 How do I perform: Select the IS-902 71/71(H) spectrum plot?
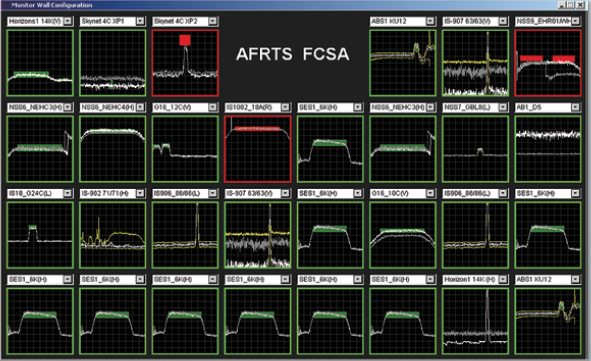[113, 235]
